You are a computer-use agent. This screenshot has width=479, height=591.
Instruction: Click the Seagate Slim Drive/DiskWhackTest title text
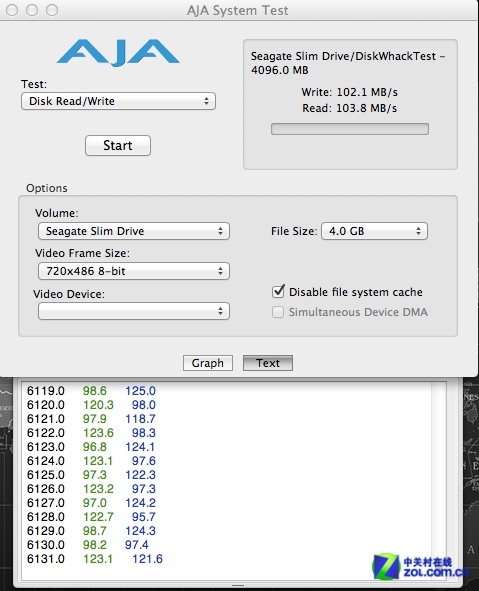[348, 63]
